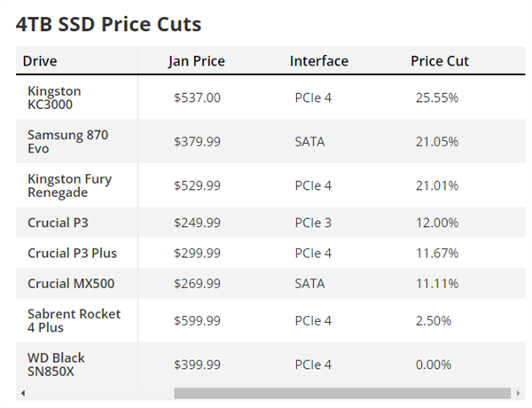Click the horizontal scrollbar thumb
Image resolution: width=532 pixels, height=408 pixels.
pos(342,393)
